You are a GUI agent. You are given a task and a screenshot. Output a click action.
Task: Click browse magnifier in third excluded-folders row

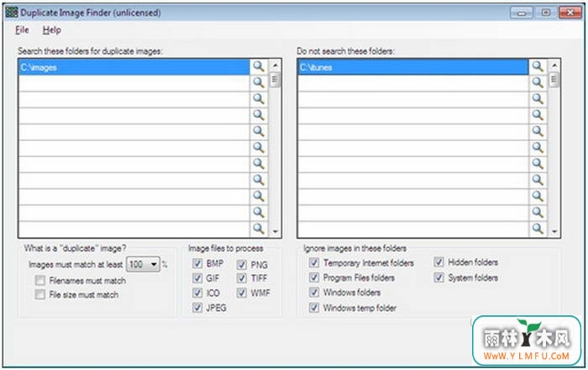[538, 99]
